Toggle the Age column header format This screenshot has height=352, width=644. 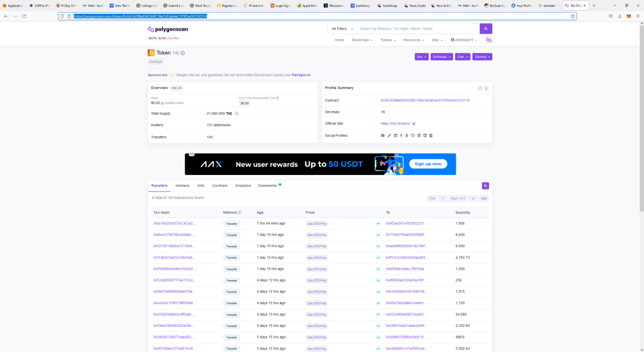[260, 212]
